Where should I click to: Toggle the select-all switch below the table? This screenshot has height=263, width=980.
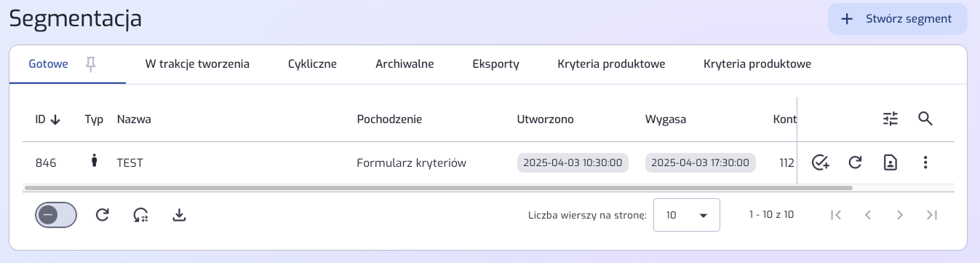[x=56, y=215]
